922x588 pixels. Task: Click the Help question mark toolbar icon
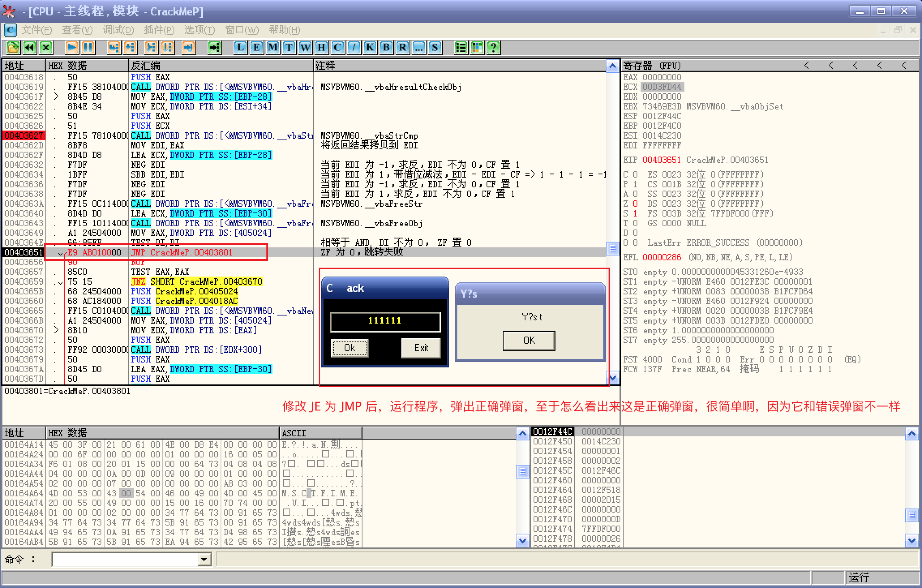(x=493, y=48)
